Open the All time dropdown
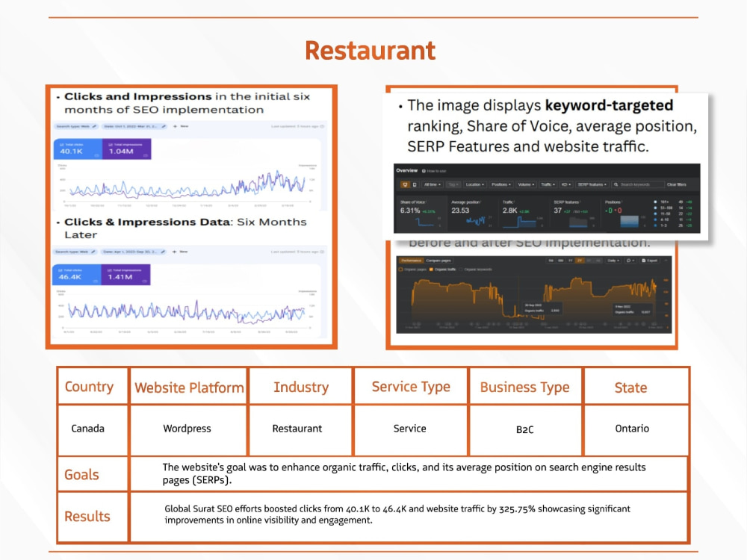The width and height of the screenshot is (747, 560). [x=433, y=184]
